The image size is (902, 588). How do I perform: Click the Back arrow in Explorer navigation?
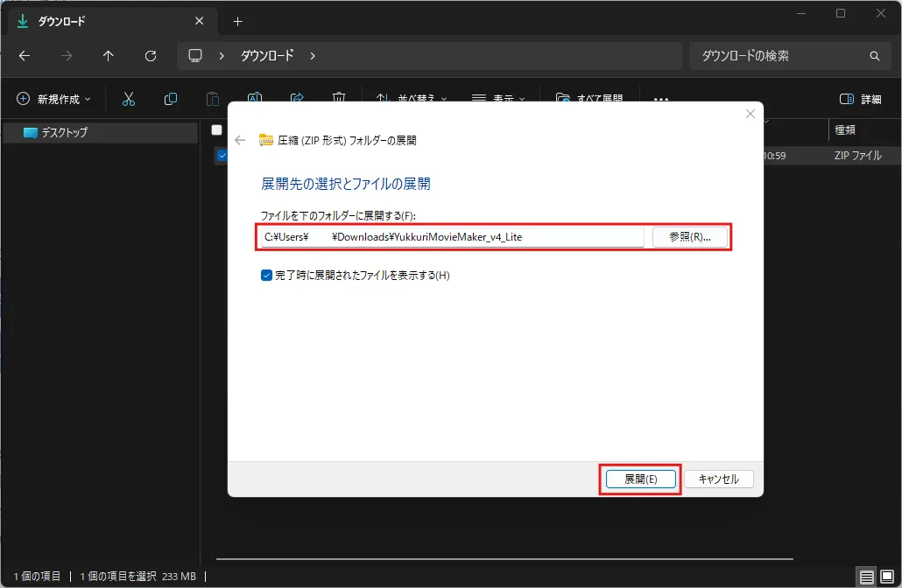[x=25, y=56]
